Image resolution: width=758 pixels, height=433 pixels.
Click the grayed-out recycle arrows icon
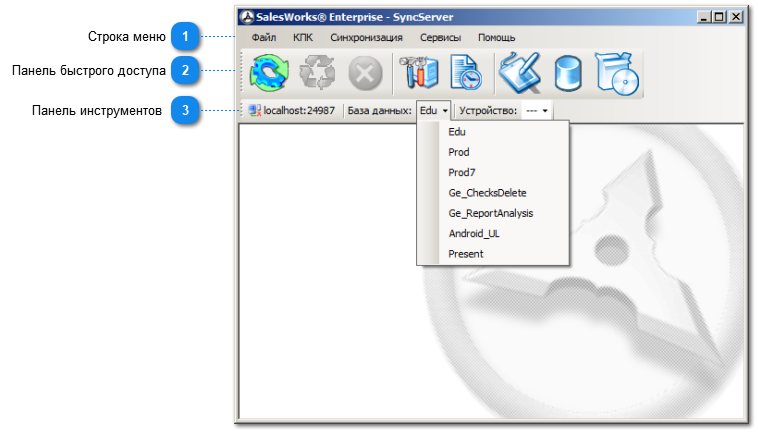317,73
